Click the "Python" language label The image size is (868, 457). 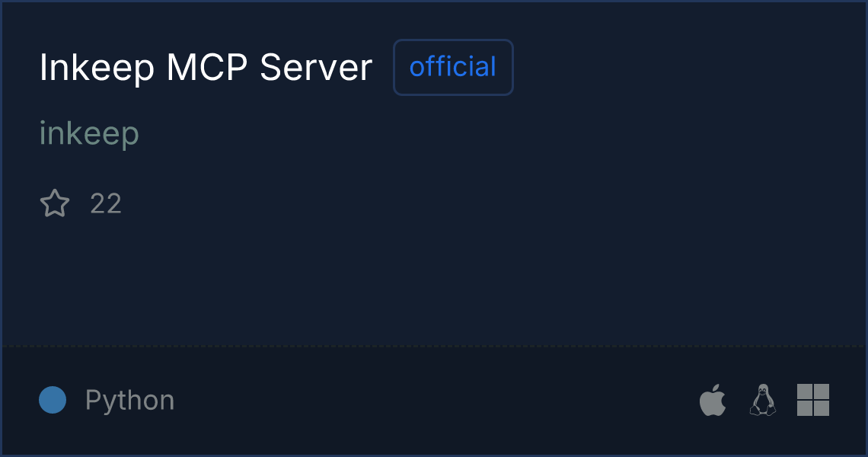(130, 400)
